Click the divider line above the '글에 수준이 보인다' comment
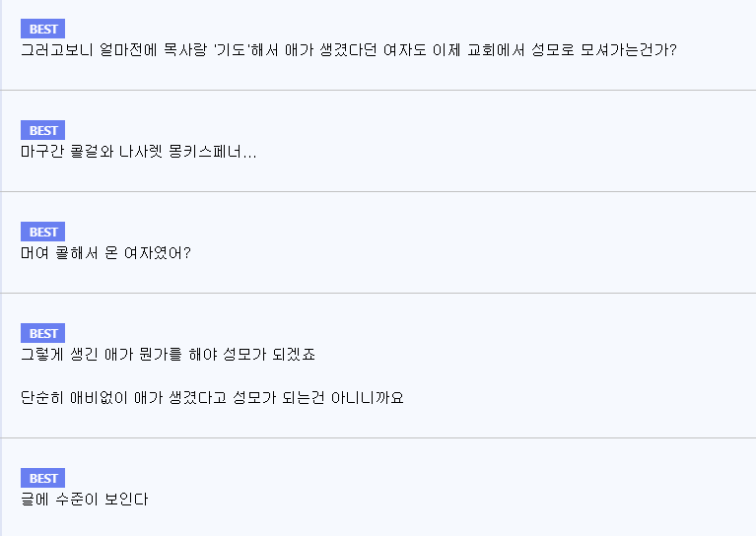 pyautogui.click(x=378, y=437)
